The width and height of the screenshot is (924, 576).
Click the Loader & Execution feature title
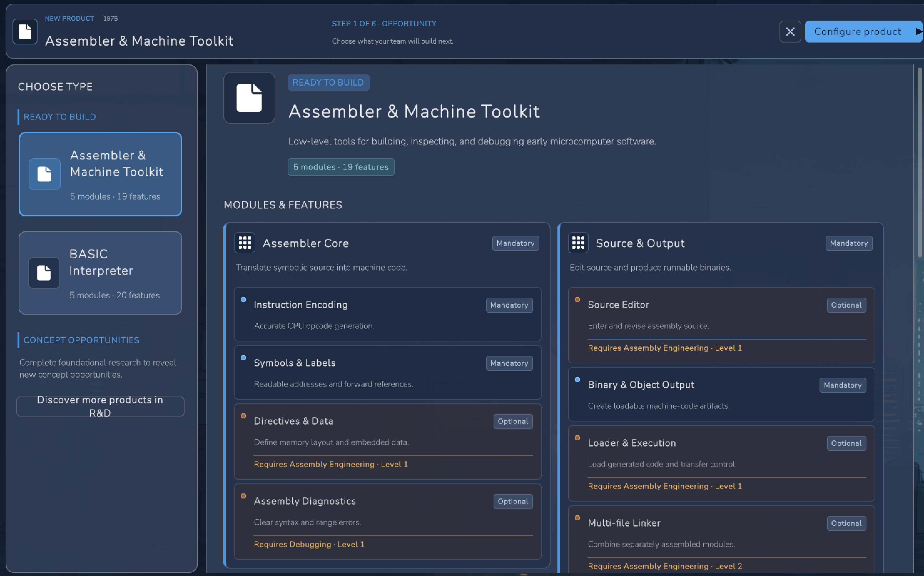632,443
